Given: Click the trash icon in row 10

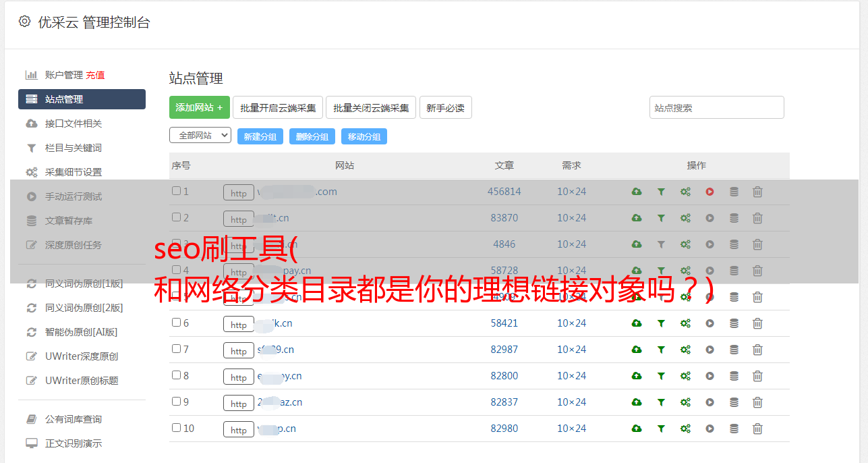Looking at the screenshot, I should pyautogui.click(x=757, y=429).
